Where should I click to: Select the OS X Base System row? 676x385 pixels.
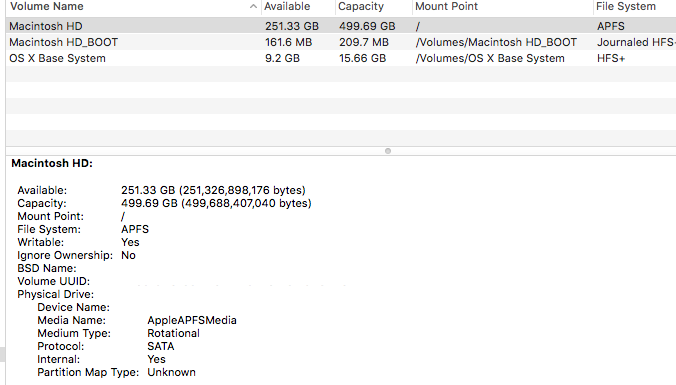[x=341, y=58]
